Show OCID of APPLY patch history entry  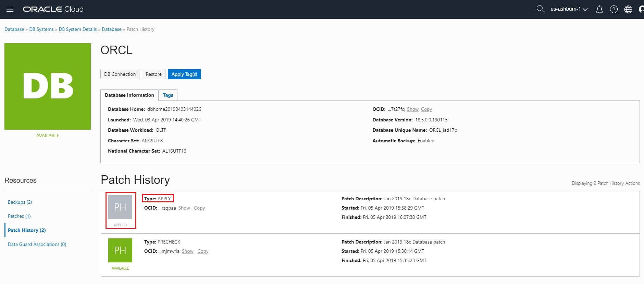pos(184,208)
